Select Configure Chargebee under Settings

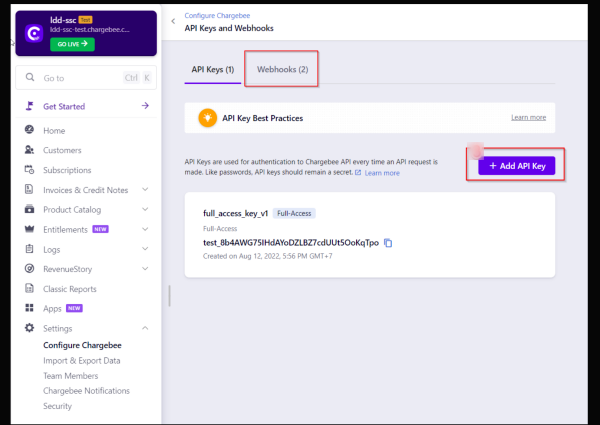point(82,345)
